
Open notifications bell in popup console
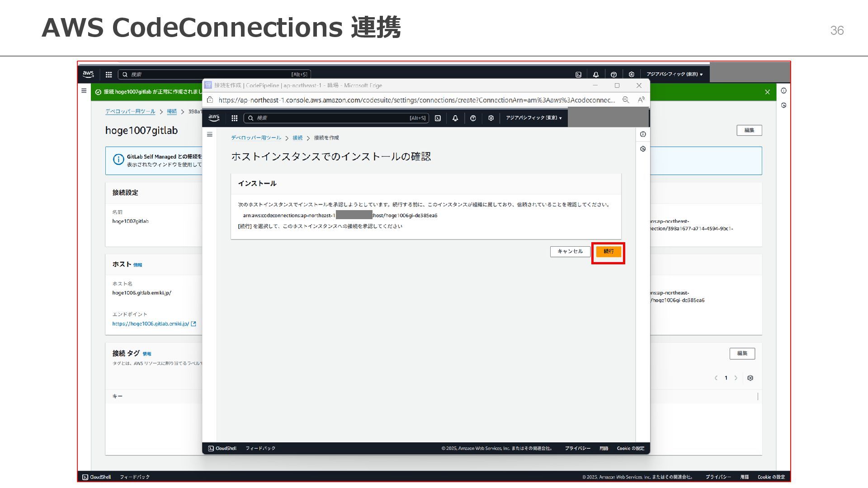455,118
